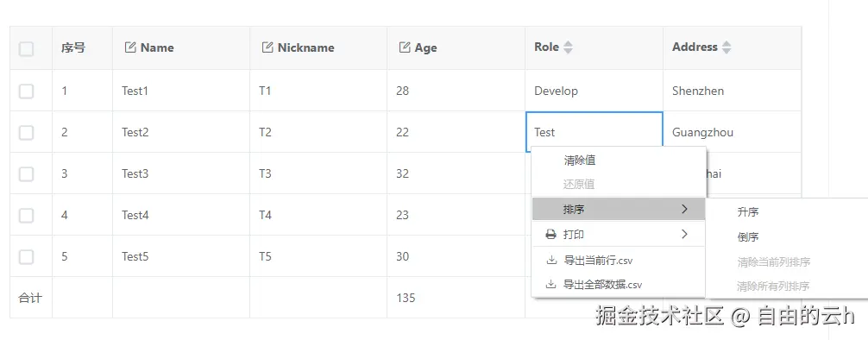Viewport: 868px width, 340px height.
Task: Check the checkbox for row Test2
Action: pos(26,132)
